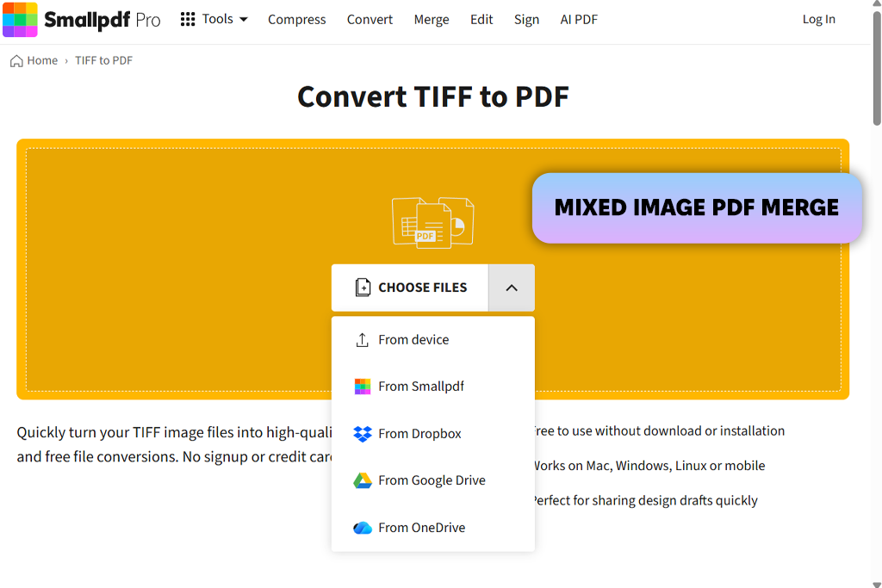882x588 pixels.
Task: Click the Google Drive logo icon
Action: [x=363, y=480]
